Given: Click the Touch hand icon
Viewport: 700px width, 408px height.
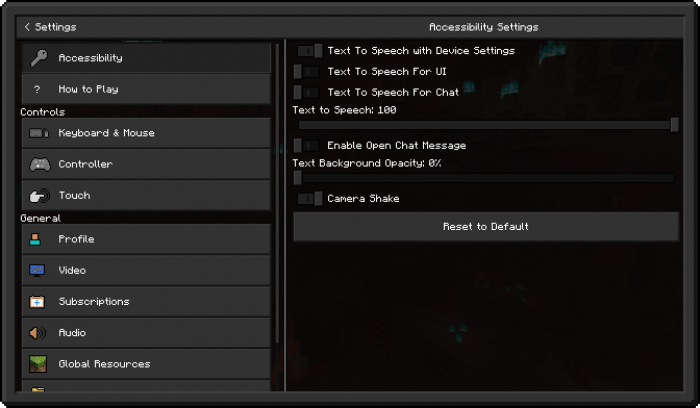Looking at the screenshot, I should point(39,196).
